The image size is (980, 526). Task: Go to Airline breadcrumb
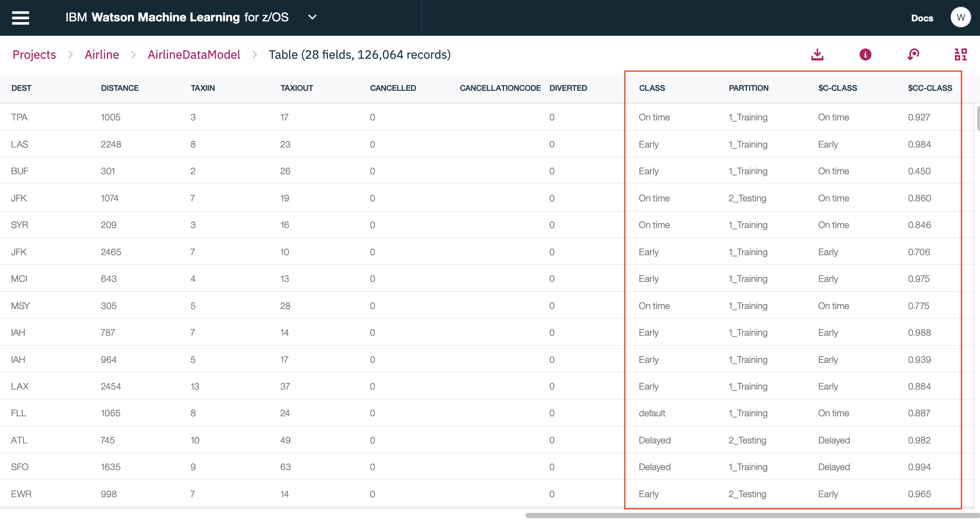pos(102,55)
